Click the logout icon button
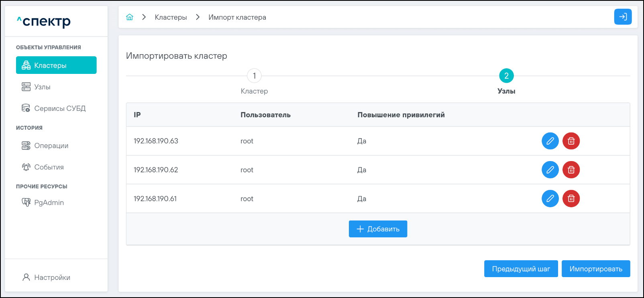This screenshot has height=298, width=644. click(x=623, y=17)
